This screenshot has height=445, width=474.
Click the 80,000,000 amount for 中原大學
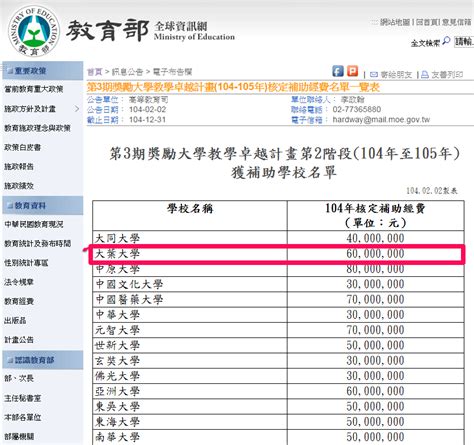(375, 269)
